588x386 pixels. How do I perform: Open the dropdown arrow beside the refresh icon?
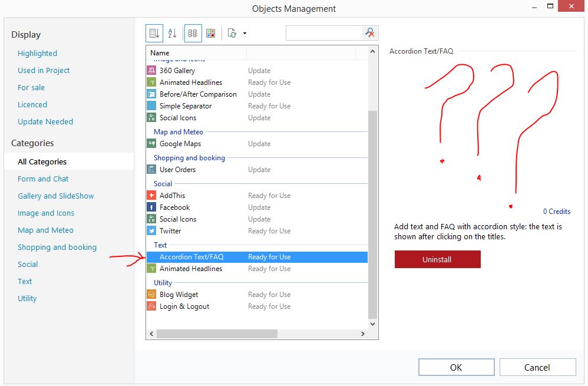[x=245, y=34]
